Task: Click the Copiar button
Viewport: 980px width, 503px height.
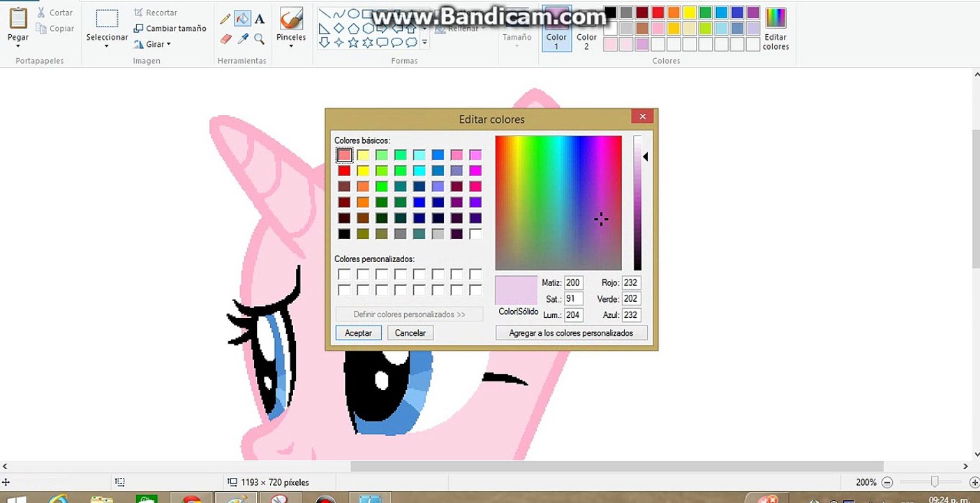Action: tap(55, 29)
